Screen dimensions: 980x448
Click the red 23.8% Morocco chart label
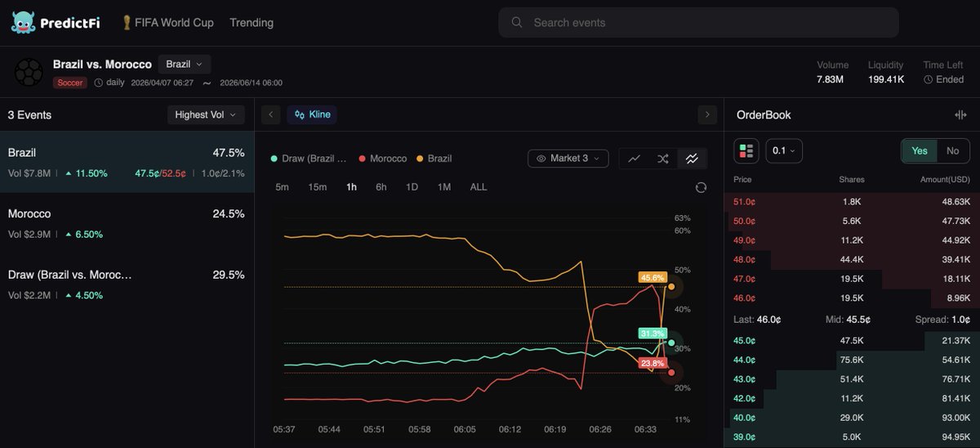tap(653, 363)
